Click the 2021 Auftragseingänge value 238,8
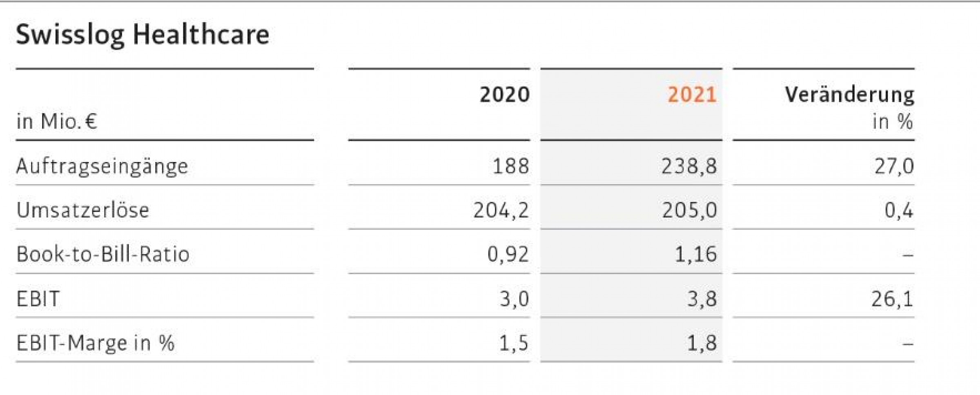 (689, 166)
